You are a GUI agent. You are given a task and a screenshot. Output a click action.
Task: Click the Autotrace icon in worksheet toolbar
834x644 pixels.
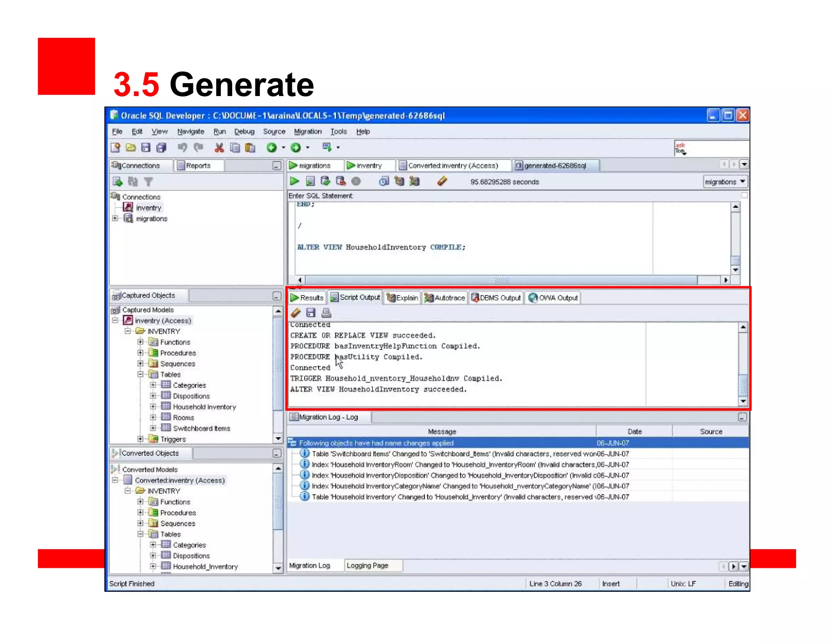pyautogui.click(x=415, y=181)
